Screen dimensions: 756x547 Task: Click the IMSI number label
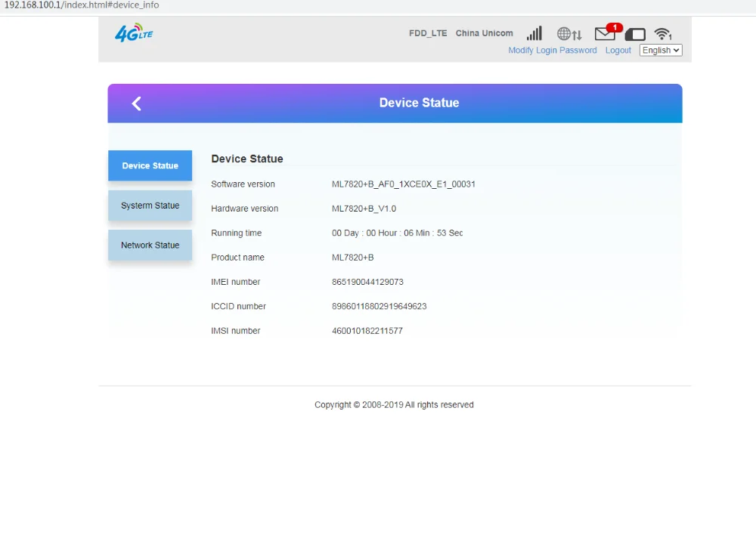click(235, 331)
